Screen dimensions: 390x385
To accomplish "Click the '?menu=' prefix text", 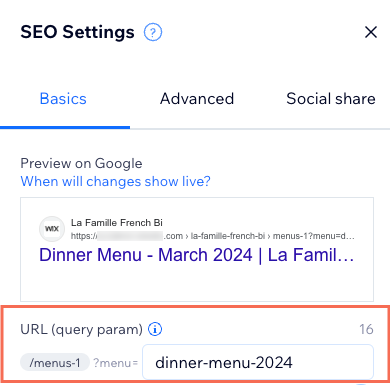I will pos(115,363).
